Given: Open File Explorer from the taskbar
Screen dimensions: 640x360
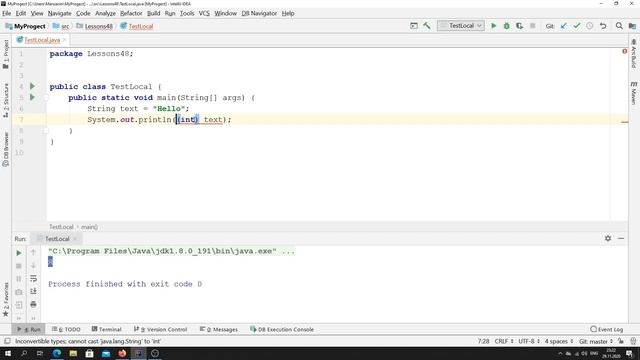Looking at the screenshot, I should tap(73, 353).
